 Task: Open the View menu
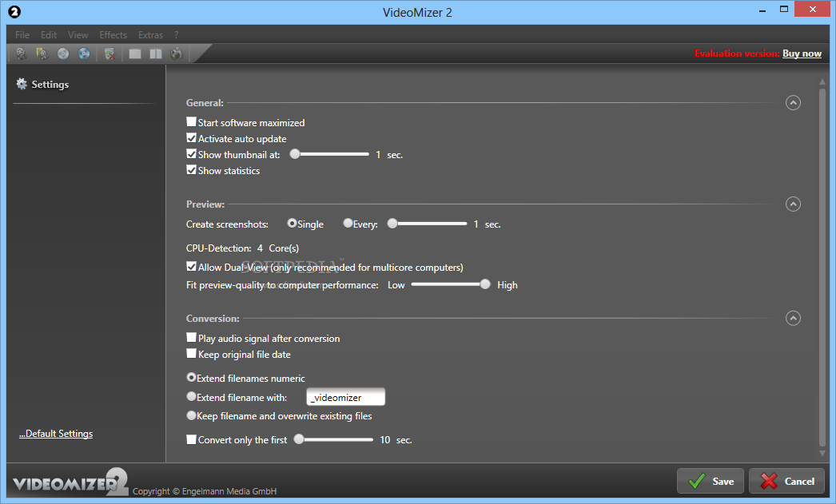point(78,34)
